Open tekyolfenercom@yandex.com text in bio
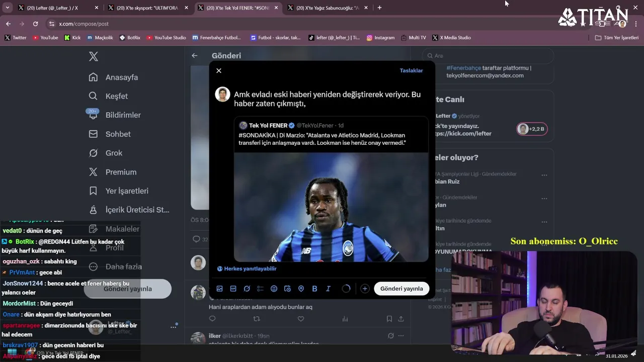The width and height of the screenshot is (644, 362). [x=485, y=75]
